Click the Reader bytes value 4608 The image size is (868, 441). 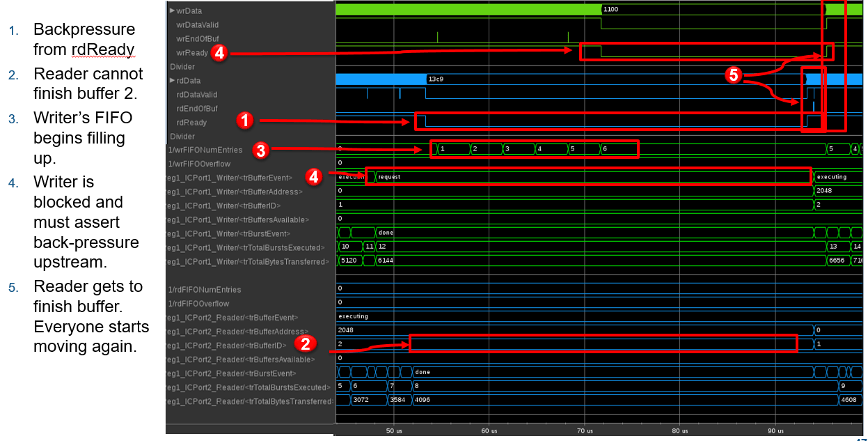point(849,400)
